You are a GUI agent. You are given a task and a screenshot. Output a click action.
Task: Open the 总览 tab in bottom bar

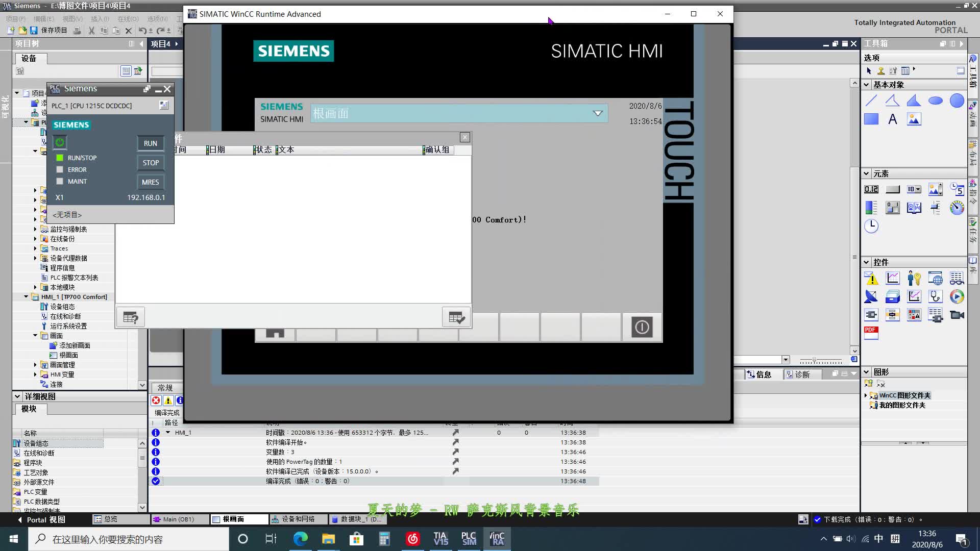(x=120, y=519)
